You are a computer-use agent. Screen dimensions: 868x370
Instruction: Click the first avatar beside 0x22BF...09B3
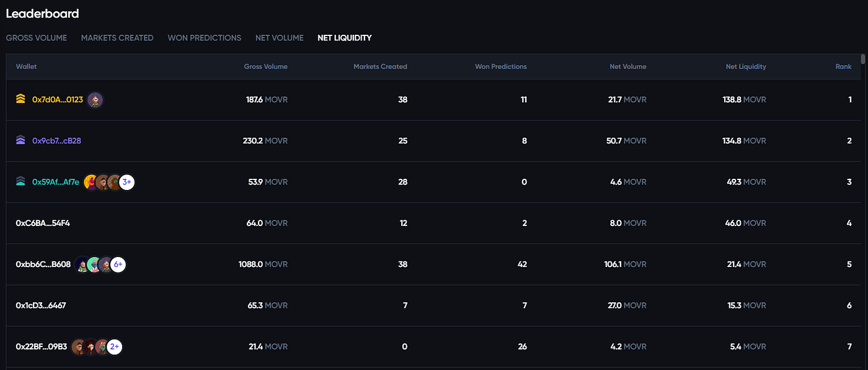point(79,347)
